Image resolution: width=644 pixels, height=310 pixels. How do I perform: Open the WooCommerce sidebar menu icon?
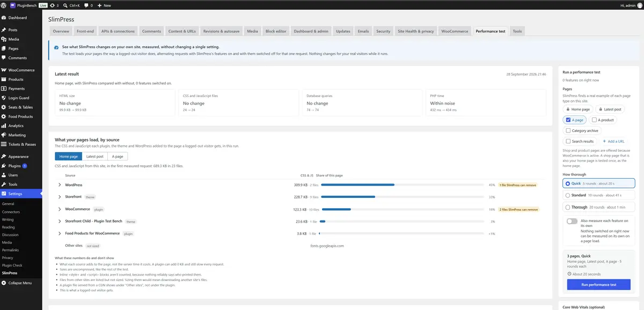click(x=4, y=70)
